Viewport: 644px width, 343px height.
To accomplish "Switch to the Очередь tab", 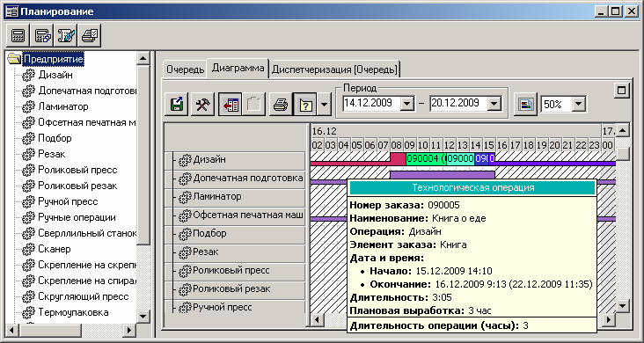I will (x=185, y=69).
